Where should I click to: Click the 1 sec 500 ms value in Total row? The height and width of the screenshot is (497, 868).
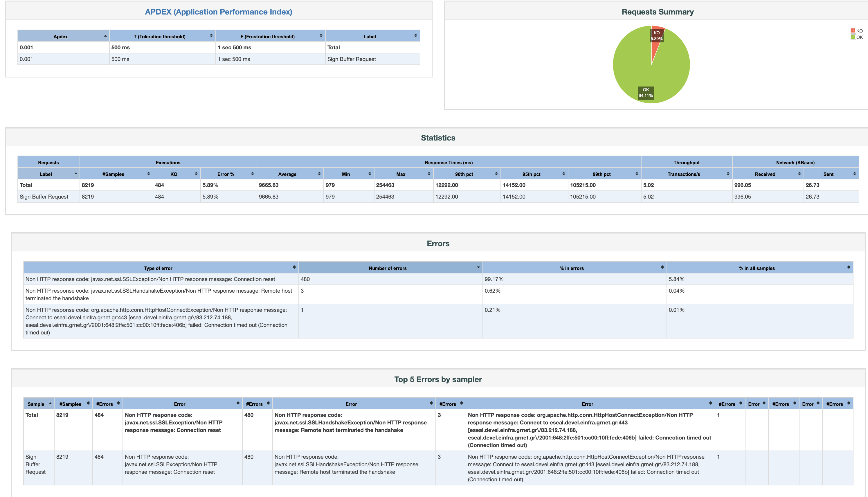point(234,47)
